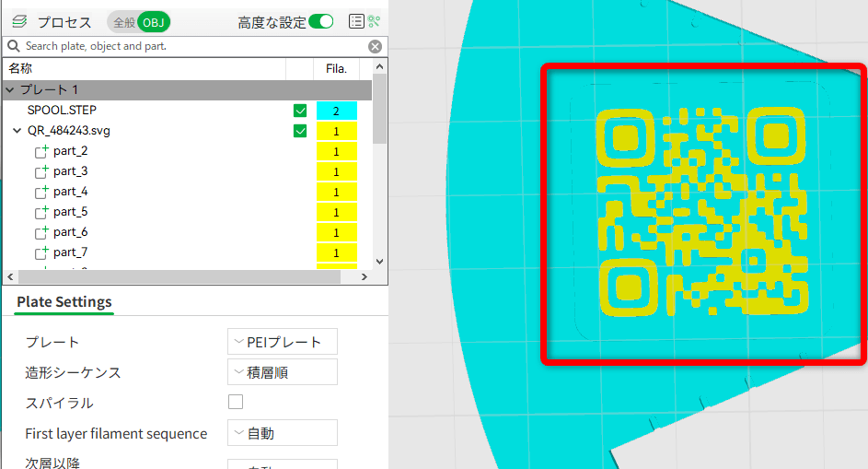Click the First layer filament sequence label

click(x=116, y=433)
